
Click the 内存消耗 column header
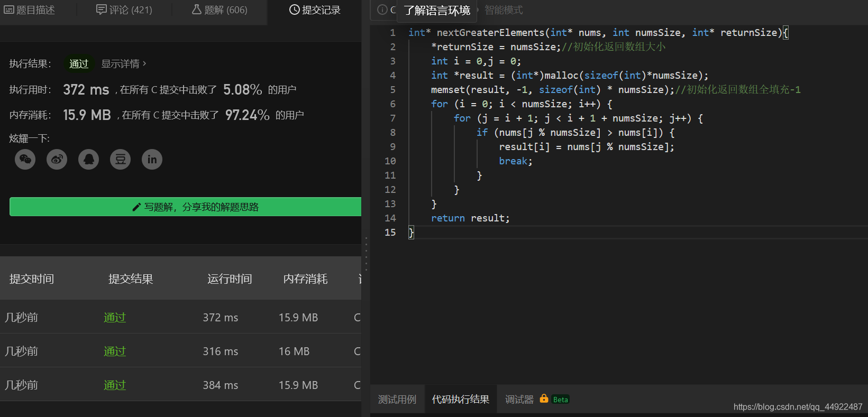pos(305,279)
